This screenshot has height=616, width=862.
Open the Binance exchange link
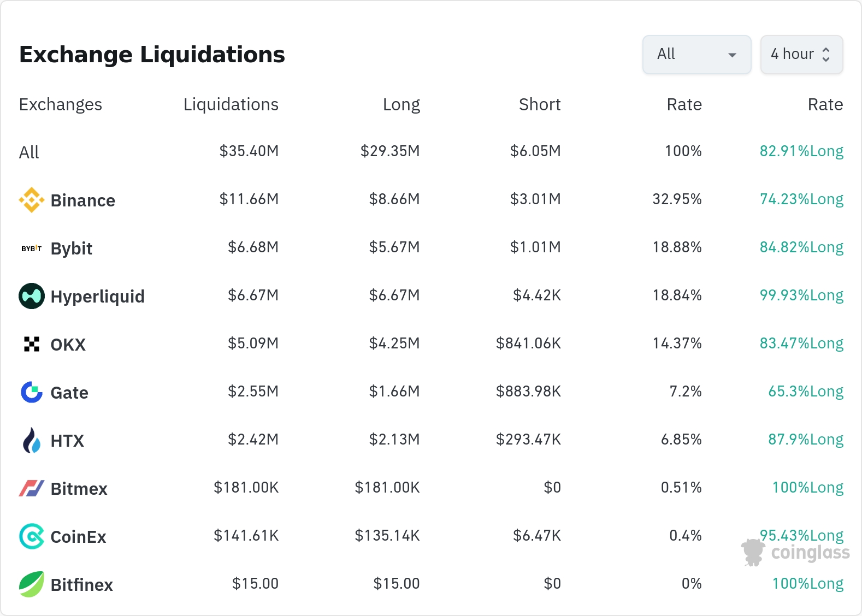click(x=82, y=200)
